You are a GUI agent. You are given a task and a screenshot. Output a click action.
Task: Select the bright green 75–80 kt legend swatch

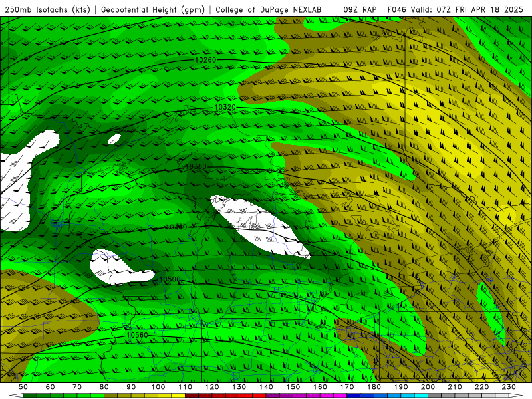[97, 396]
